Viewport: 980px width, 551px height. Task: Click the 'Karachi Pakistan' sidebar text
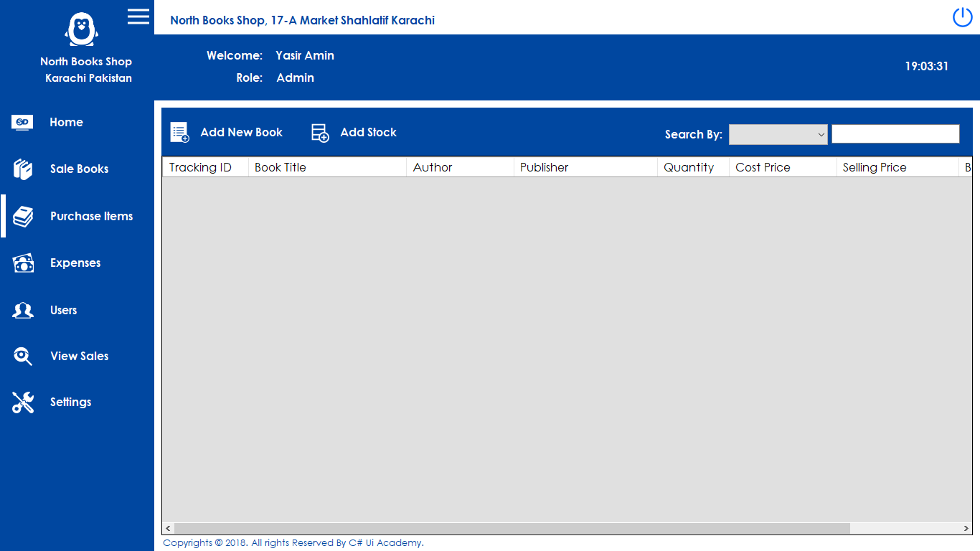click(88, 78)
